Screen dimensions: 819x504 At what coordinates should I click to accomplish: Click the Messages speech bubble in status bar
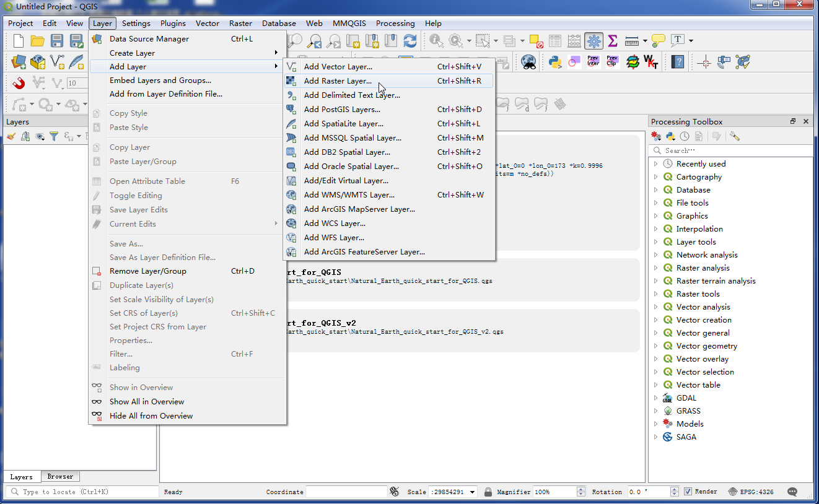pyautogui.click(x=792, y=492)
